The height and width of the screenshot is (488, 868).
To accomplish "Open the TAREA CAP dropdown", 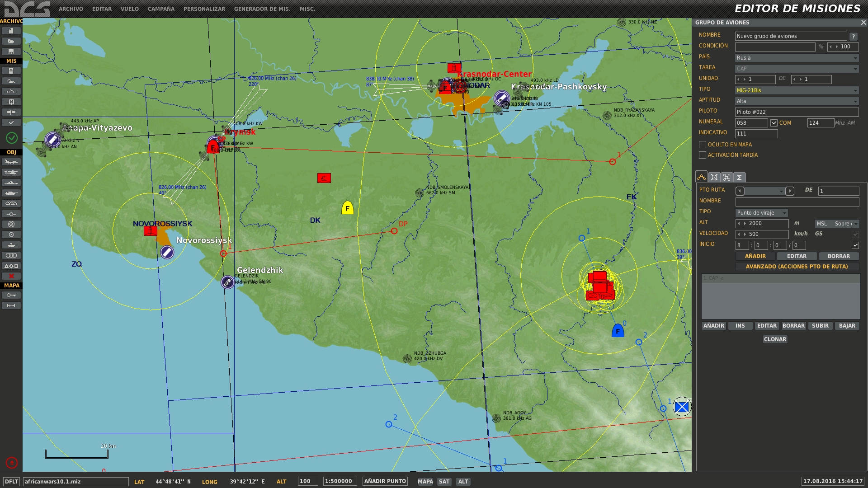I will click(797, 69).
